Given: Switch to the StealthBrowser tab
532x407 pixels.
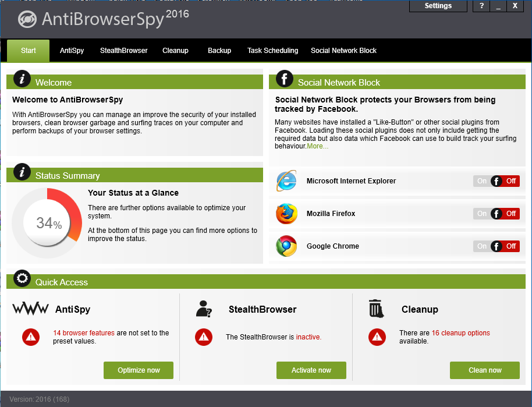Looking at the screenshot, I should tap(123, 51).
